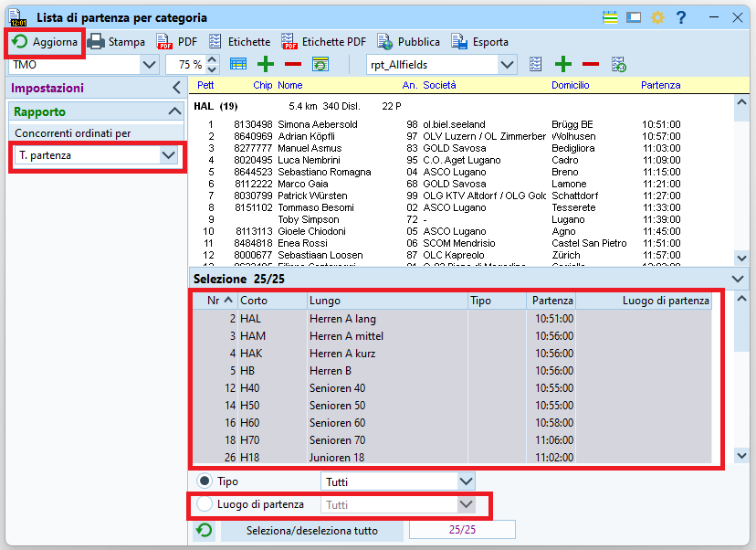Select the H60 Senioren 60 row
Image resolution: width=756 pixels, height=550 pixels.
(452, 423)
